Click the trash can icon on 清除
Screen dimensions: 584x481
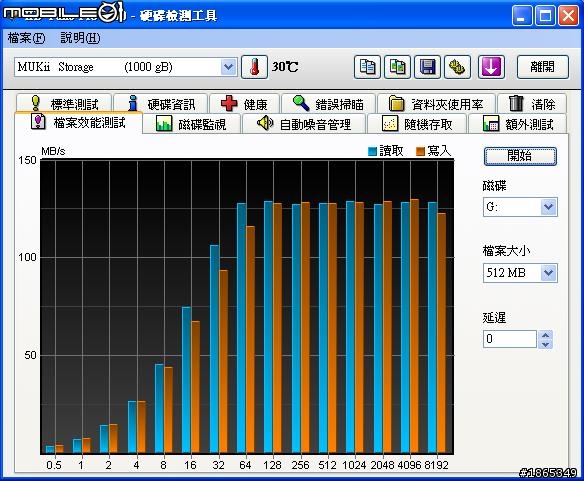click(516, 103)
